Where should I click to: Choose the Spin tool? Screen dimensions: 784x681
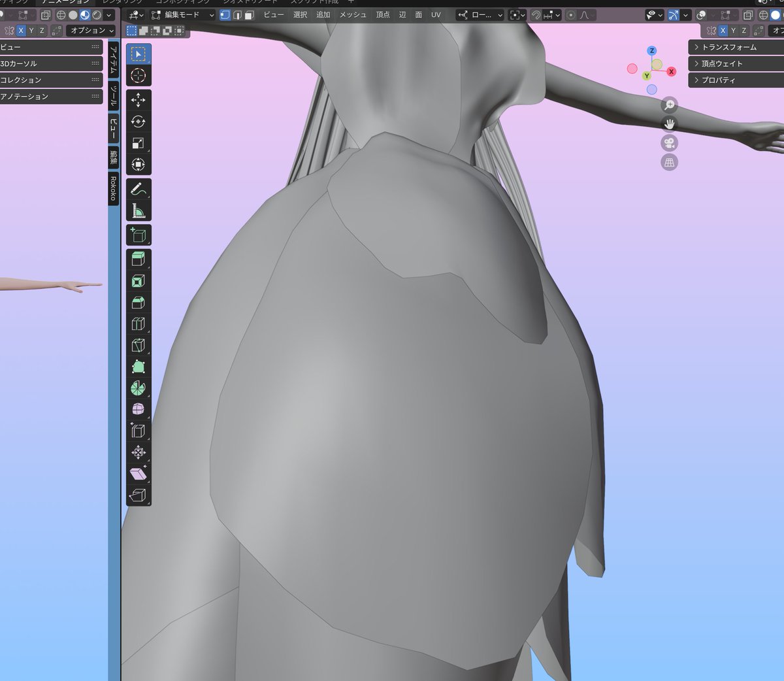coord(138,388)
